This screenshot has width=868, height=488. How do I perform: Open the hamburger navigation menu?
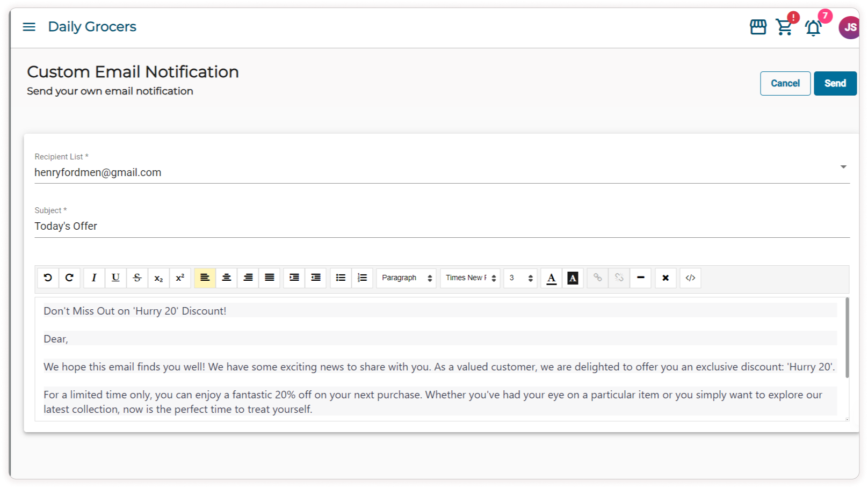pos(29,27)
